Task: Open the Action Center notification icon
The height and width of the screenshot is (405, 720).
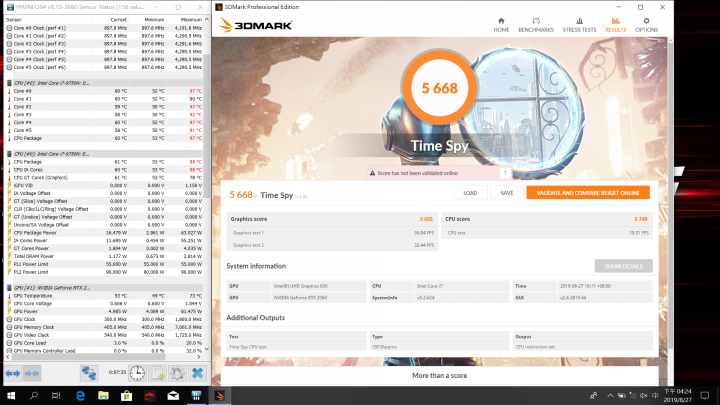Action: coord(705,395)
